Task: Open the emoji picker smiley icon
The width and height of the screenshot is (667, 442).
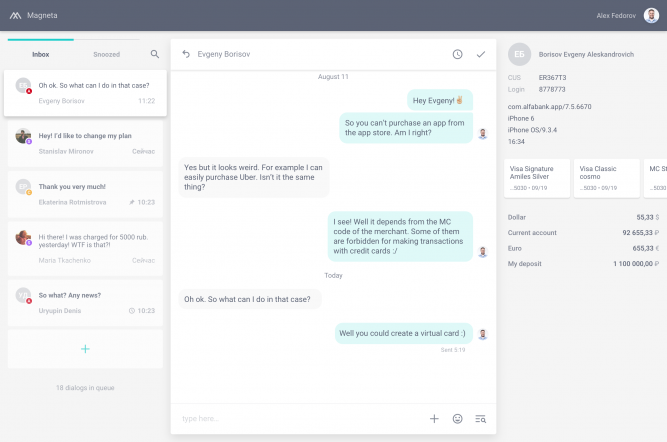Action: tap(458, 419)
